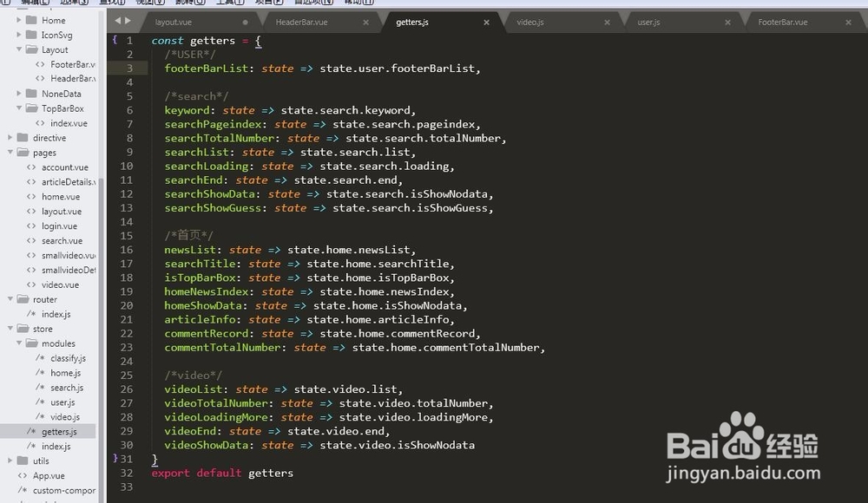This screenshot has width=868, height=503.
Task: Expand the utils folder arrow
Action: point(10,461)
